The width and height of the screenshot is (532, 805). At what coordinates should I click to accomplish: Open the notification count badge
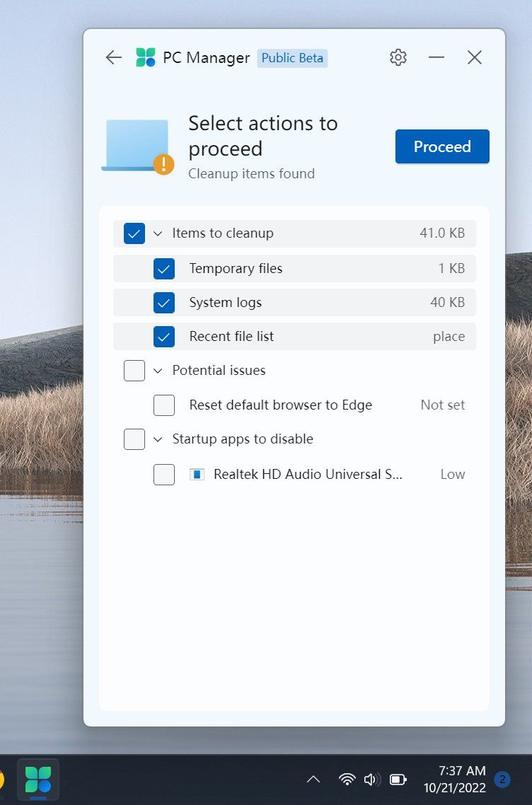502,780
